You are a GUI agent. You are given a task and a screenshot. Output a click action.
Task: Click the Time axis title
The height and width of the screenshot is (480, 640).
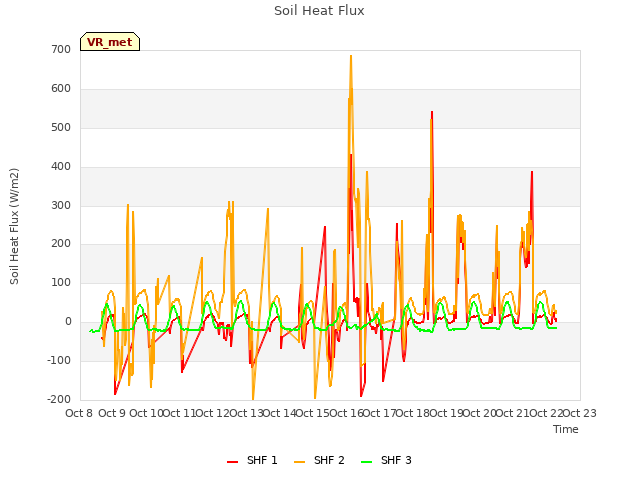[x=566, y=429]
